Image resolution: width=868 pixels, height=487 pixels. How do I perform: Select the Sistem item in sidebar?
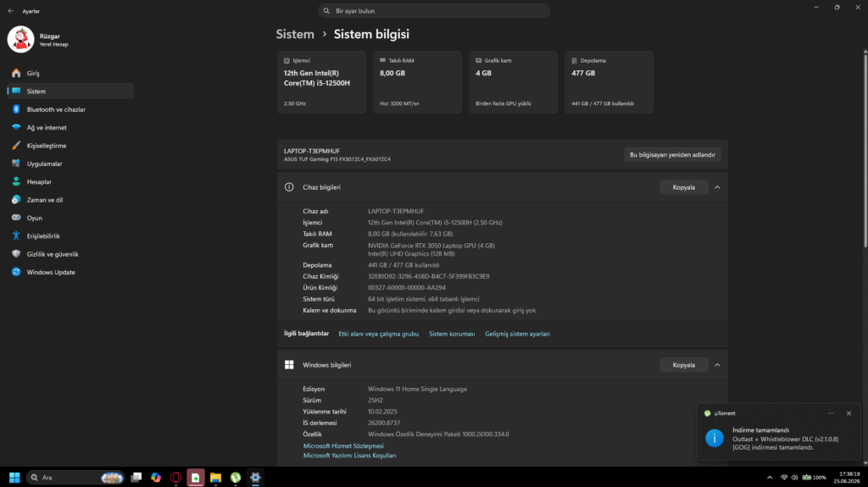70,91
